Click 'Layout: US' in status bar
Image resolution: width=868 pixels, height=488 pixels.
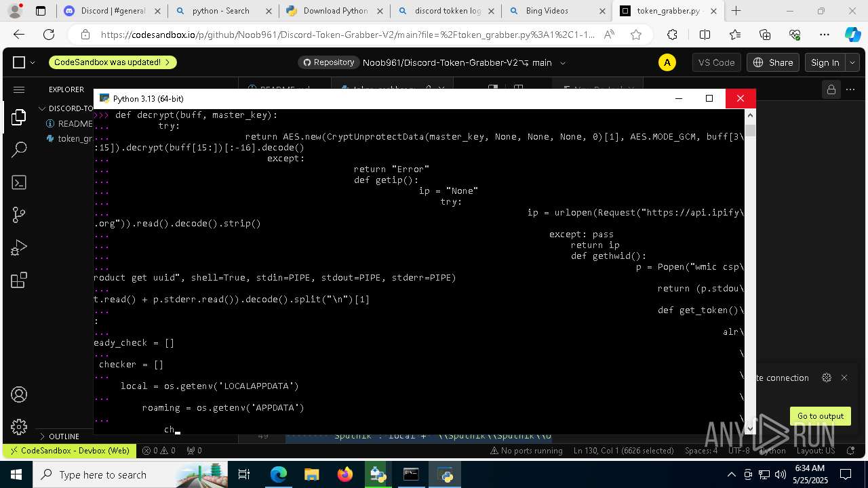[816, 451]
